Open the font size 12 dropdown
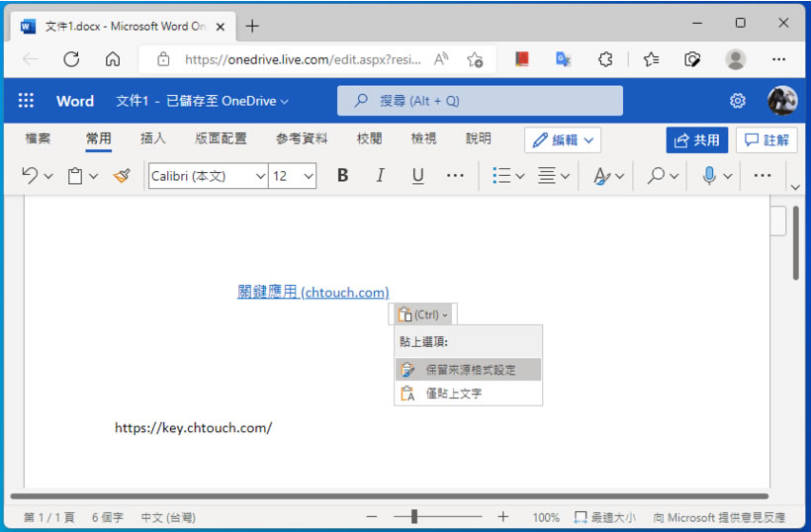 [x=292, y=176]
